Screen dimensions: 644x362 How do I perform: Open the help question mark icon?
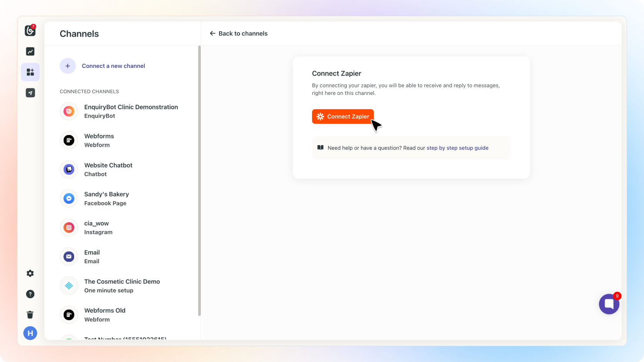pyautogui.click(x=30, y=294)
